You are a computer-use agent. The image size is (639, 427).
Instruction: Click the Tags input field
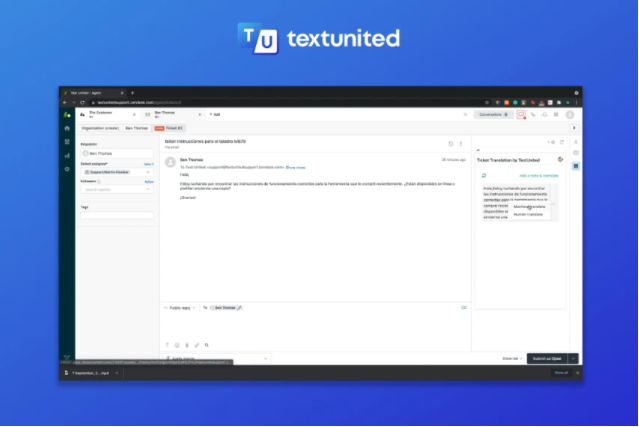point(117,215)
